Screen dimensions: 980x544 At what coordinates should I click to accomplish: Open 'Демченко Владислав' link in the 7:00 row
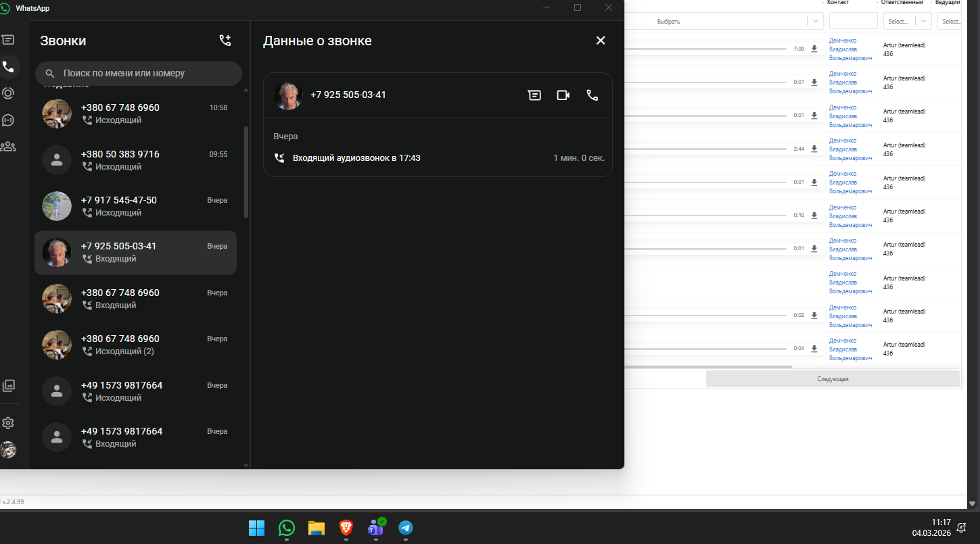tap(851, 49)
